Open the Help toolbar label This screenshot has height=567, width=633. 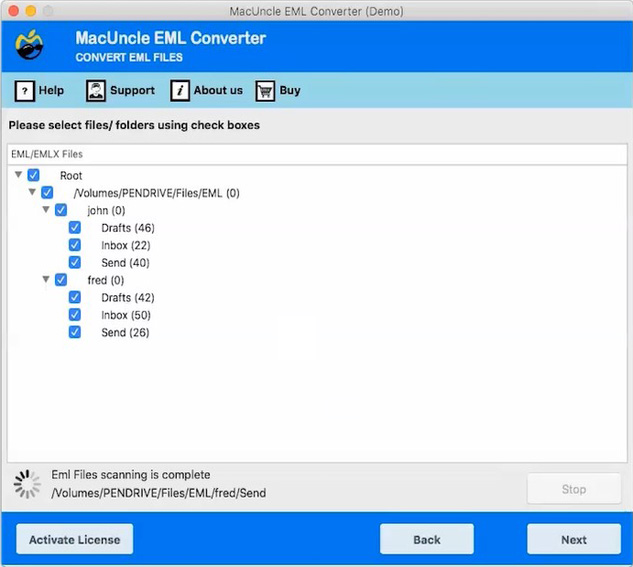coord(51,90)
